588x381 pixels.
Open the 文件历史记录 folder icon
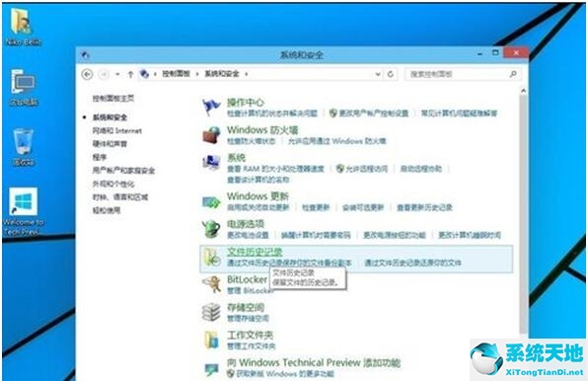[211, 258]
